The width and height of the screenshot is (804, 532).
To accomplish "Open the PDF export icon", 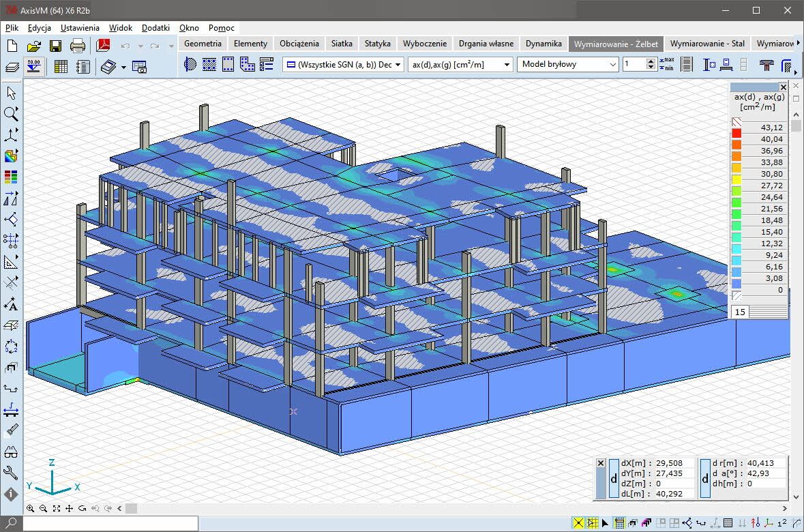I will [x=103, y=46].
